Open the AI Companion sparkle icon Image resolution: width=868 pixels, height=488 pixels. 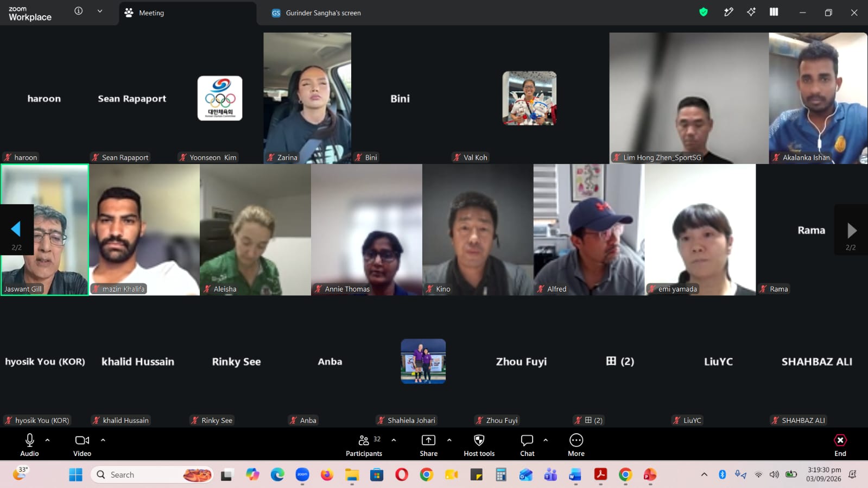tap(751, 12)
